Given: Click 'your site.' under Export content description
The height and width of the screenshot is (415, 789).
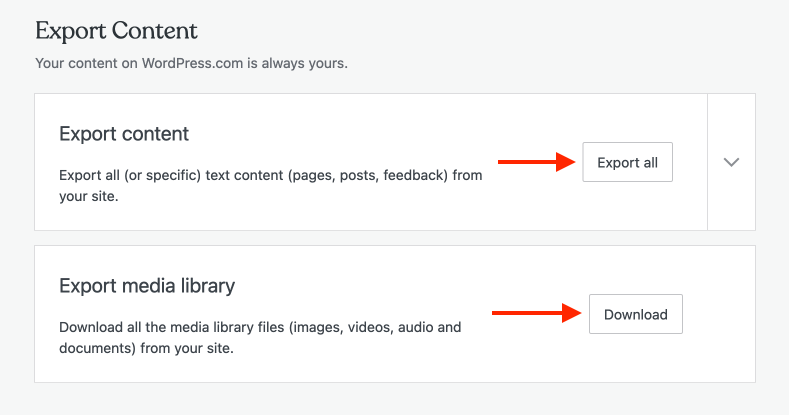Looking at the screenshot, I should click(89, 197).
